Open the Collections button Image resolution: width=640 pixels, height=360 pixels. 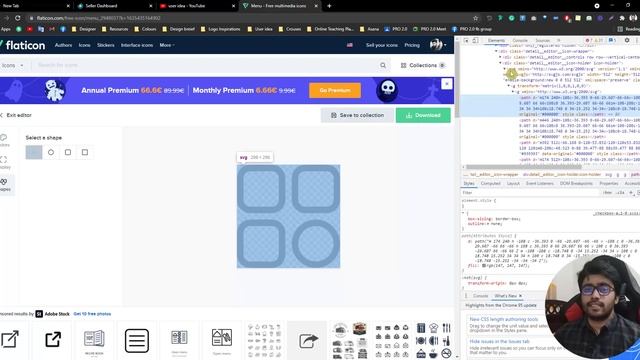(422, 65)
